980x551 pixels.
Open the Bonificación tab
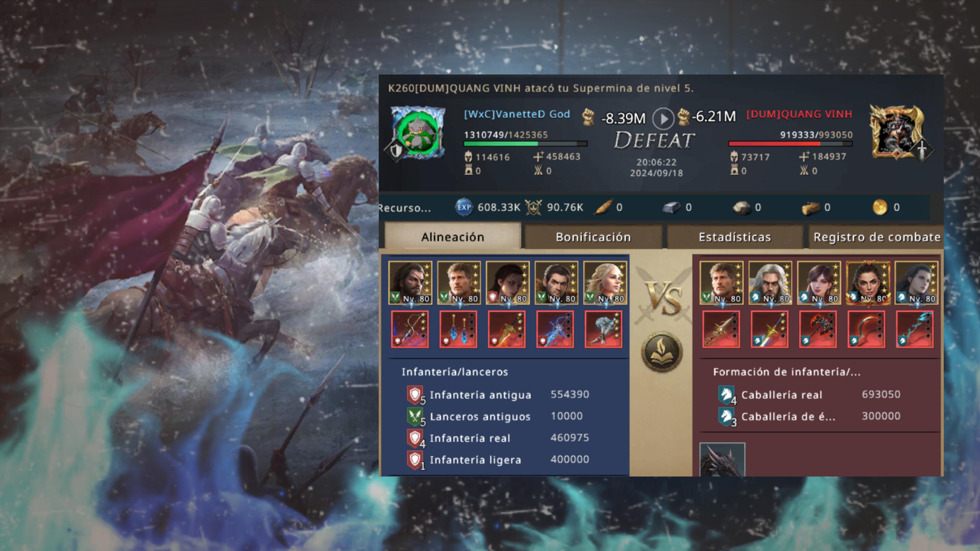(x=593, y=237)
